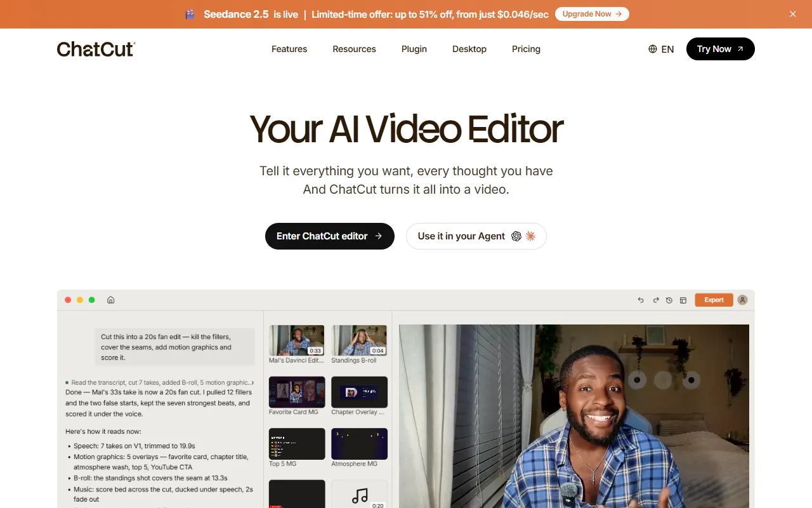Image resolution: width=812 pixels, height=508 pixels.
Task: Click the orange Export button
Action: pyautogui.click(x=714, y=300)
